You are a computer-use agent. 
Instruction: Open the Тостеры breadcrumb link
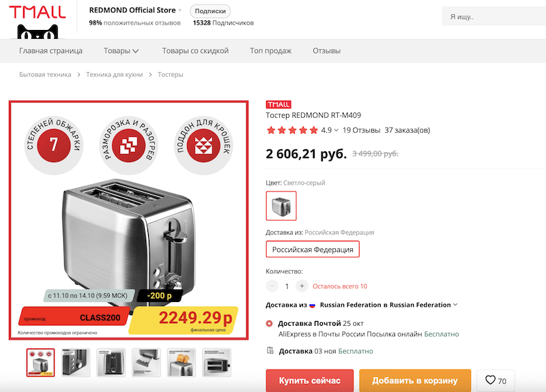171,74
